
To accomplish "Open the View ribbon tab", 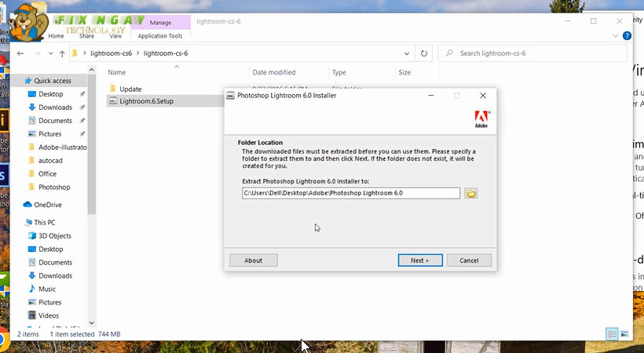I will (116, 36).
